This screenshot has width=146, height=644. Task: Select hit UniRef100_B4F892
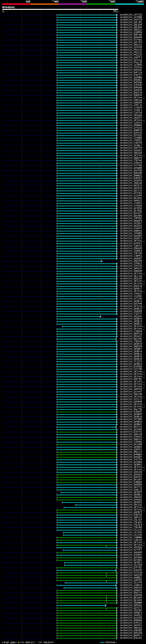click(x=131, y=70)
